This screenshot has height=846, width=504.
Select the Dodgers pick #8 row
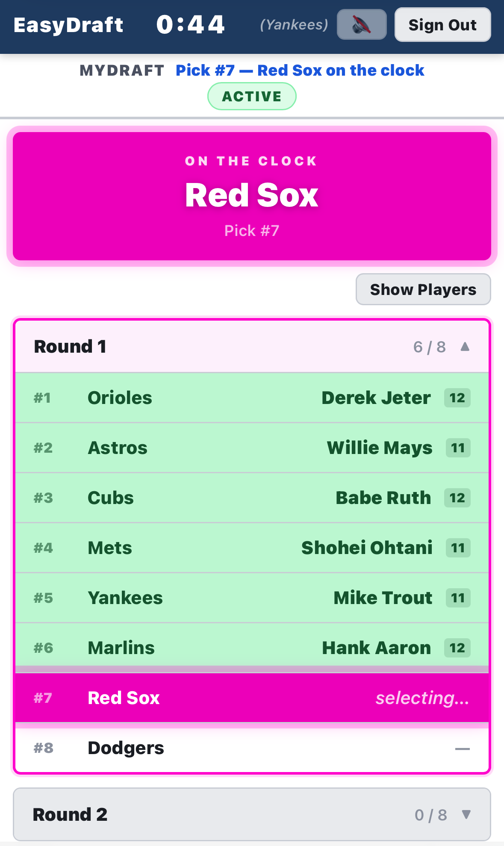pyautogui.click(x=252, y=748)
